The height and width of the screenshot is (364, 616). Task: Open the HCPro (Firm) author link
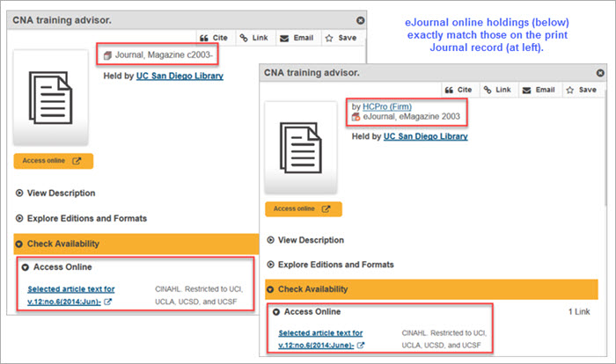pos(387,106)
